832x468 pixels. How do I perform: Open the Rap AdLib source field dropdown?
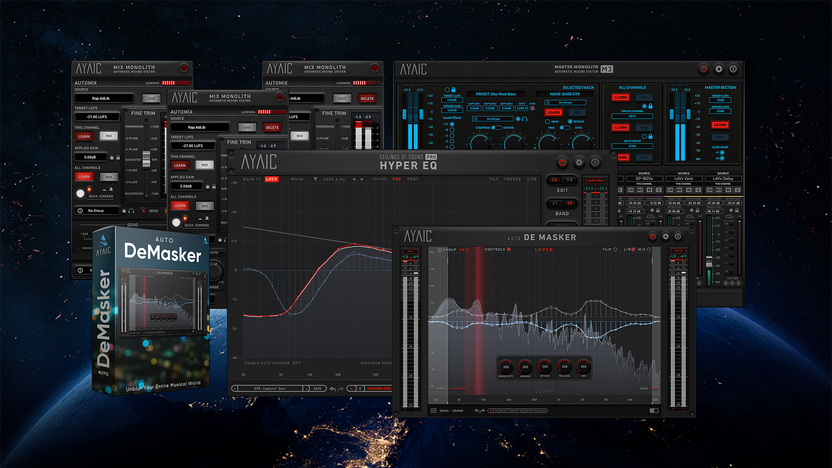point(106,98)
